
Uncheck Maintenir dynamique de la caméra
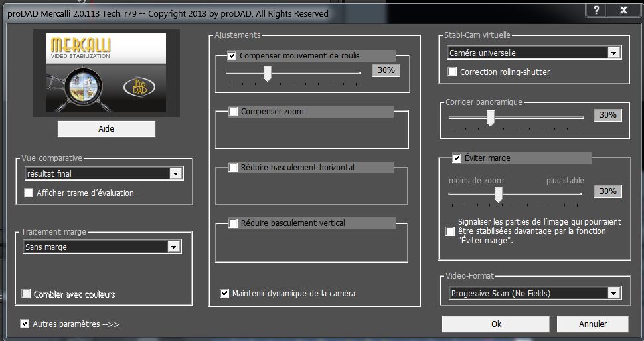tap(224, 294)
